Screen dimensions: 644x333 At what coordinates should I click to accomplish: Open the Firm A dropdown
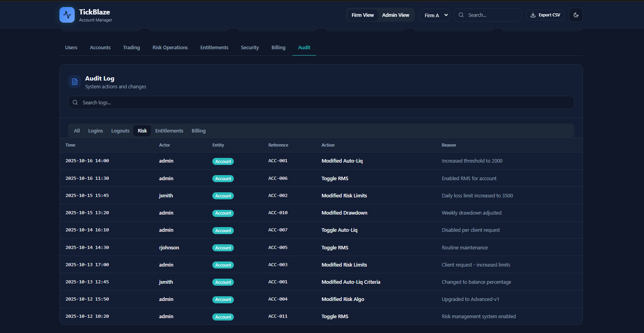(434, 15)
